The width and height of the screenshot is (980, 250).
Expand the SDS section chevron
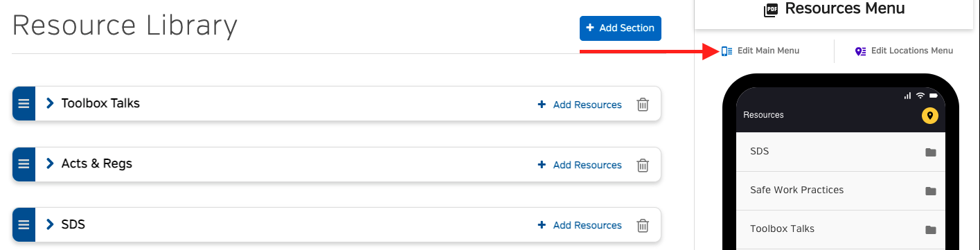coord(50,224)
